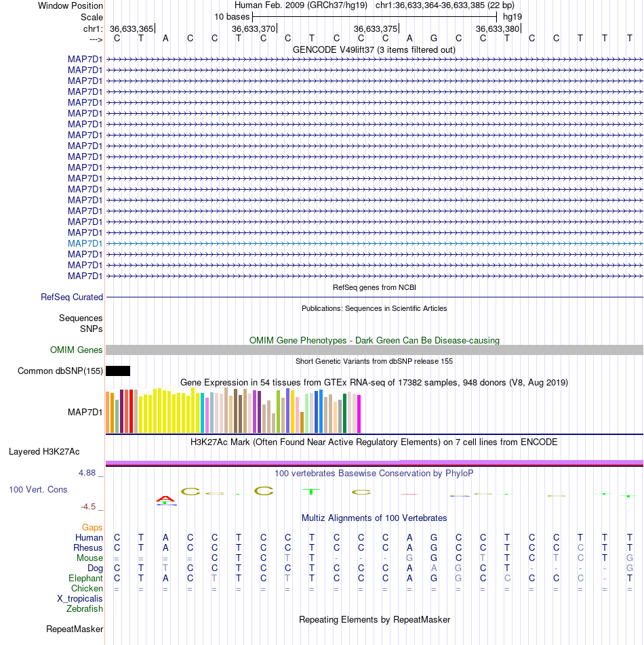The height and width of the screenshot is (645, 644).
Task: Click the '4.88' PhyloP upper limit value
Action: (x=87, y=473)
